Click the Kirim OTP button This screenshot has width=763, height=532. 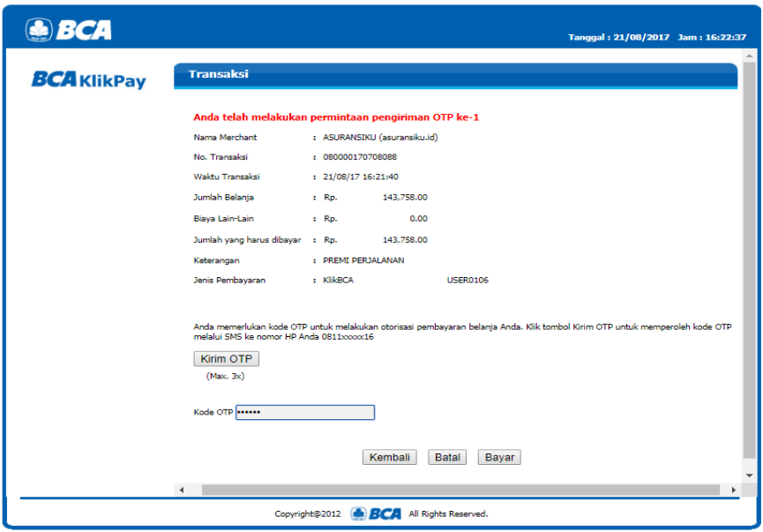(x=227, y=359)
